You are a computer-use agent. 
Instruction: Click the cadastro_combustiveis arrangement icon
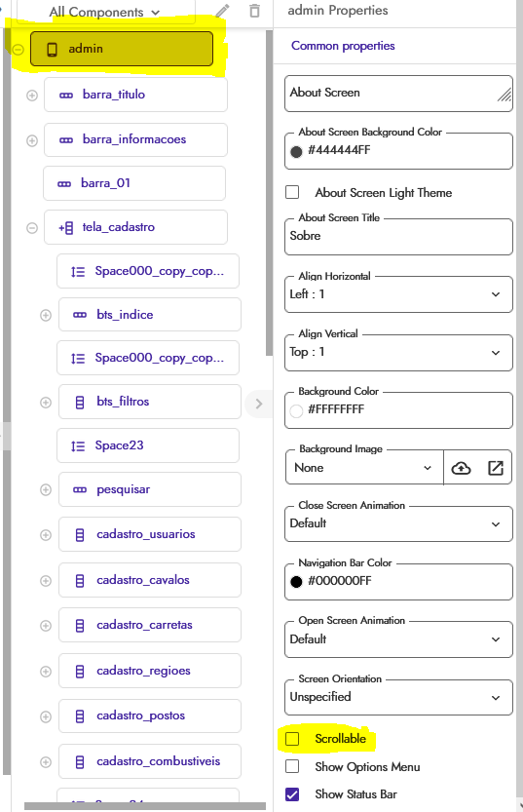coord(80,762)
